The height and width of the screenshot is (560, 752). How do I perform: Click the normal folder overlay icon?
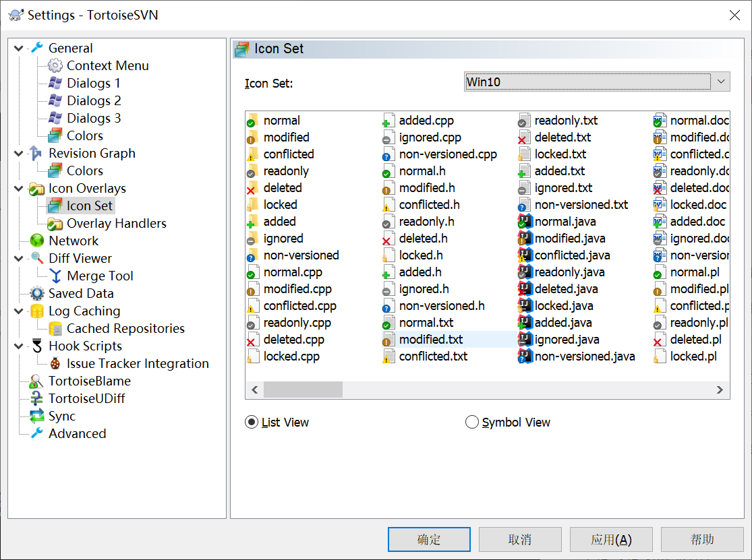click(x=252, y=120)
